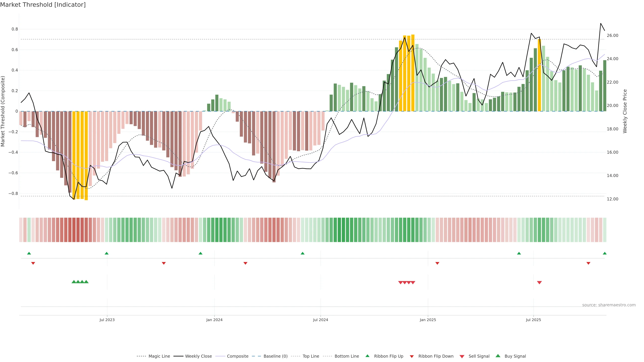Viewport: 644px width, 362px height.
Task: Toggle Composite line in legend
Action: pyautogui.click(x=237, y=356)
